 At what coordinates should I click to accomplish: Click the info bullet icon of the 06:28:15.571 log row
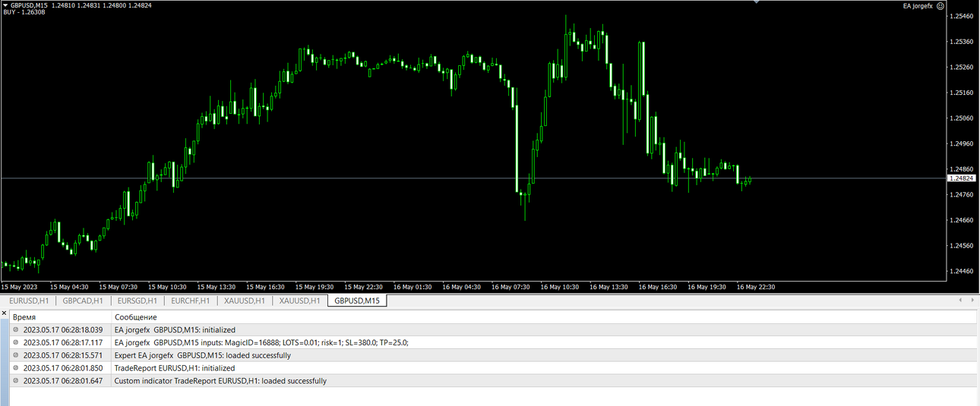16,355
